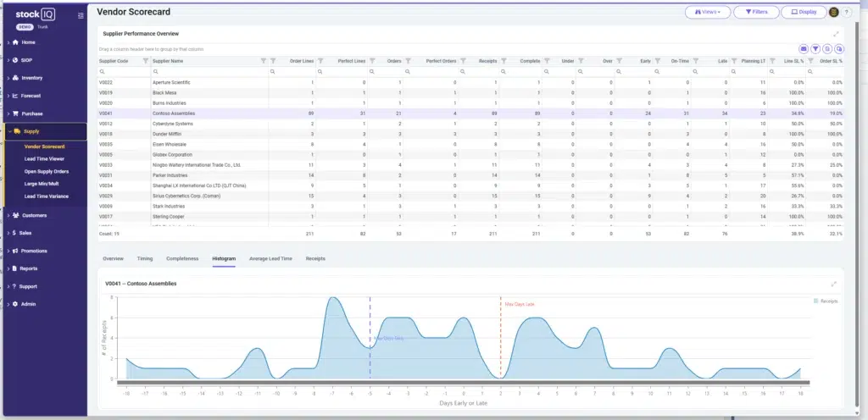Viewport: 868px width, 420px height.
Task: Expand the Contoso Assemblies chart panel to fullscreen
Action: pyautogui.click(x=834, y=284)
